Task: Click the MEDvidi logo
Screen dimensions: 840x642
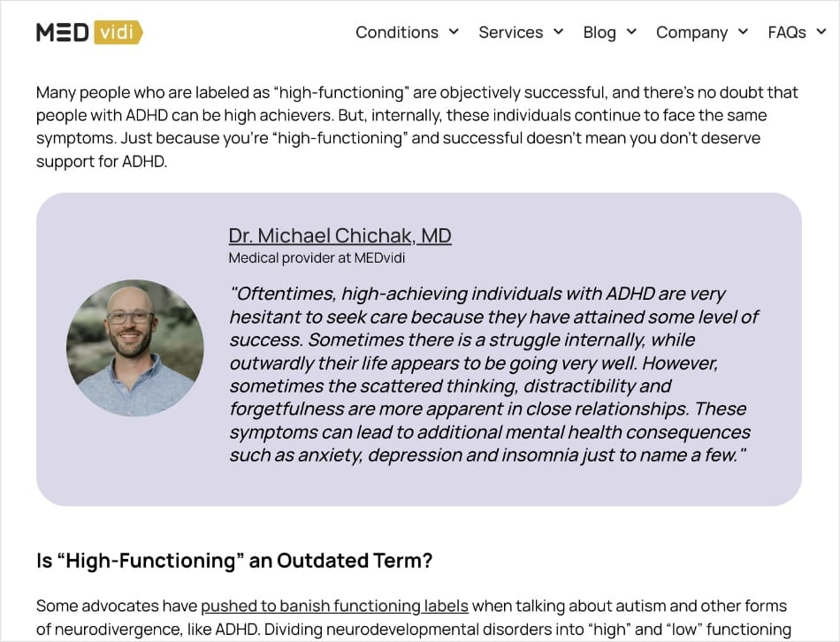Action: pos(88,32)
